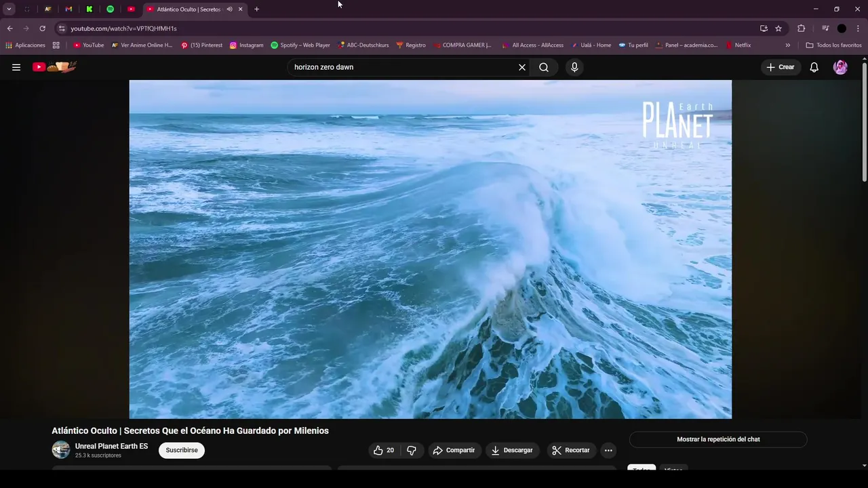
Task: Download the video with Descargar
Action: click(x=512, y=450)
